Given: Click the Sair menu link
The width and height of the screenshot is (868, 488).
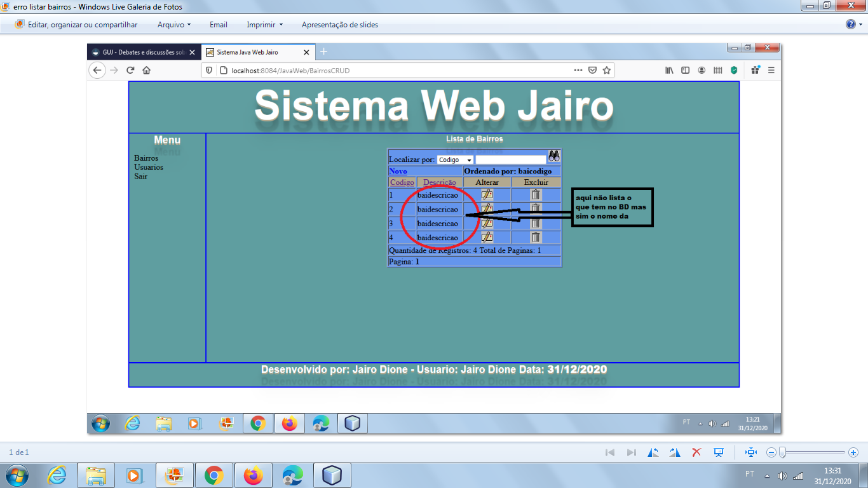Looking at the screenshot, I should click(140, 176).
